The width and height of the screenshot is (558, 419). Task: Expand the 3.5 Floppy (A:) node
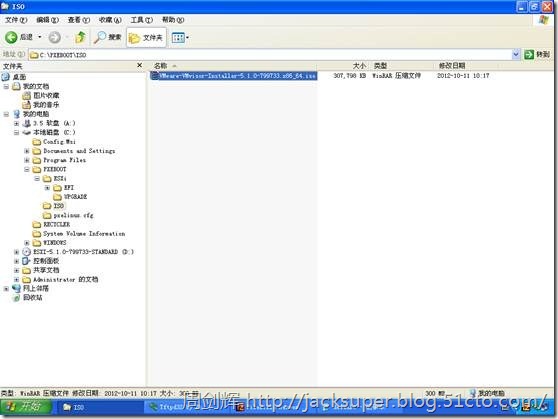point(16,124)
